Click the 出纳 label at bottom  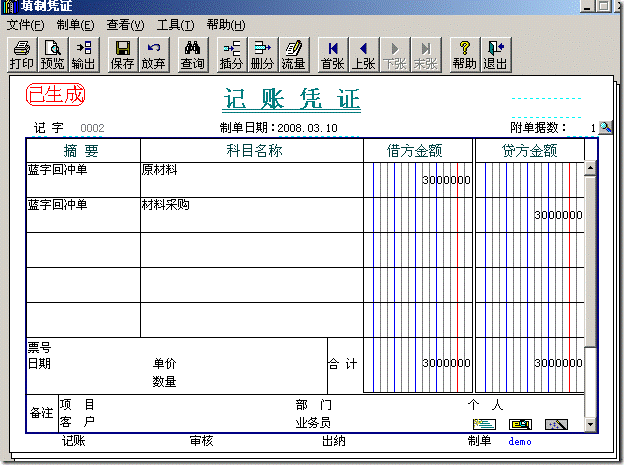point(333,441)
